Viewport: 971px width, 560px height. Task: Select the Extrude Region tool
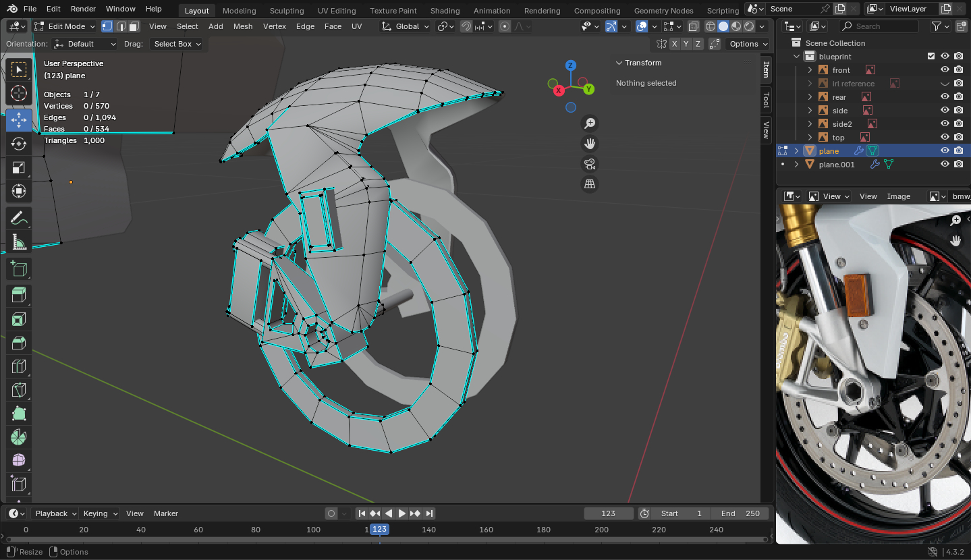tap(19, 295)
